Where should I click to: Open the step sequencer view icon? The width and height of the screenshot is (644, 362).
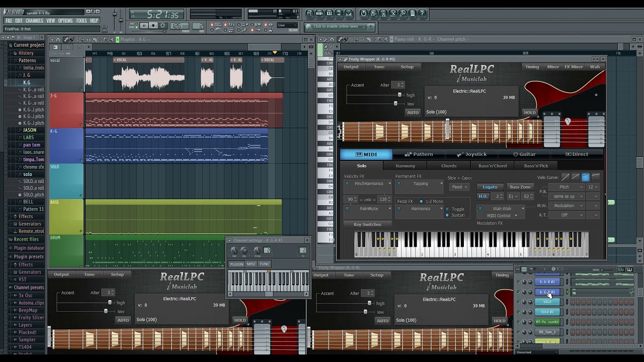319,14
